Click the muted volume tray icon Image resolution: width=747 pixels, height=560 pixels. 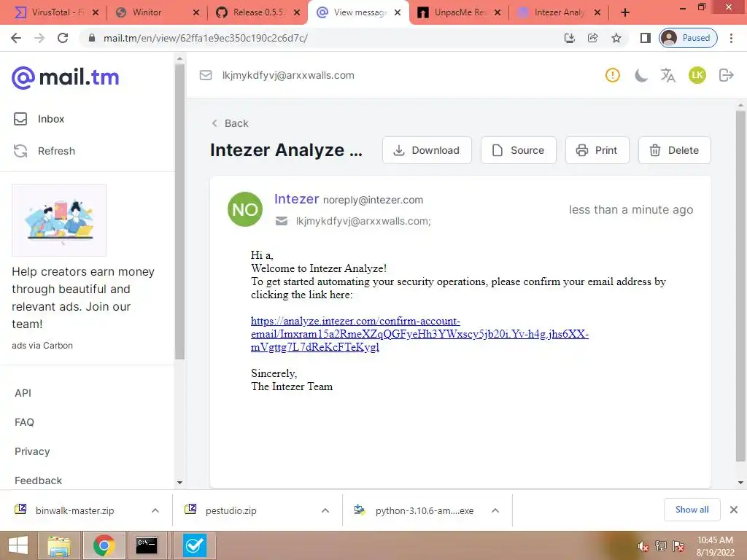[x=643, y=546]
